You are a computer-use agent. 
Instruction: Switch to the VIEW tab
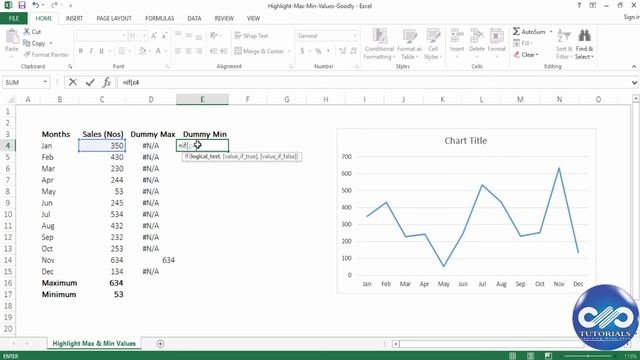pos(253,18)
